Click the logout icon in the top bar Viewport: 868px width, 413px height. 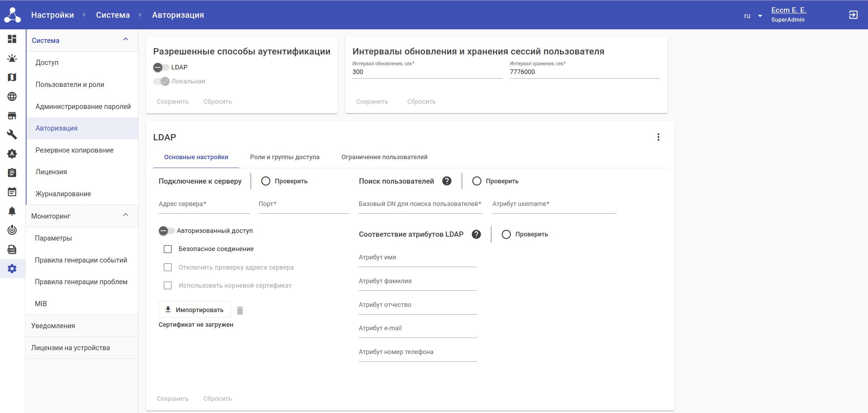pyautogui.click(x=853, y=15)
